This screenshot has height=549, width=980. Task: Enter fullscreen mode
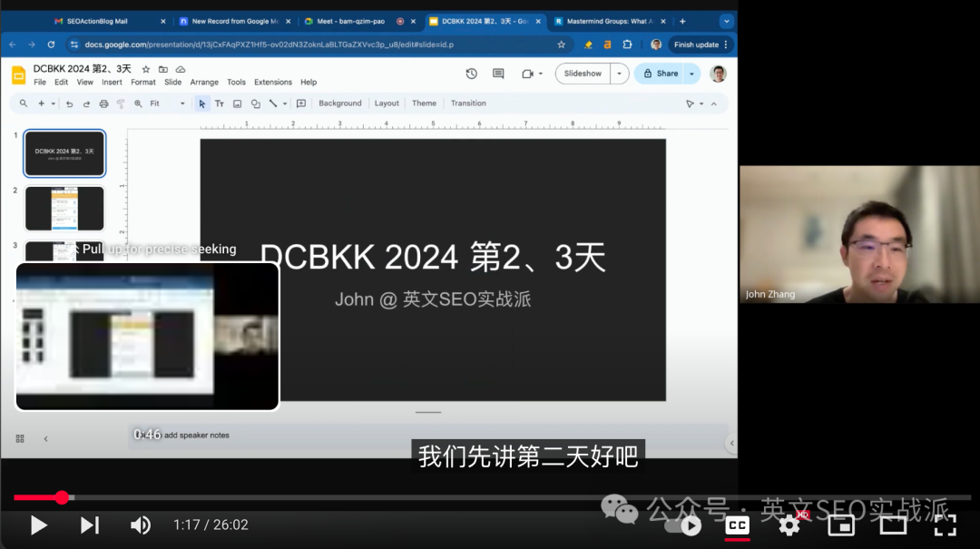tap(945, 526)
